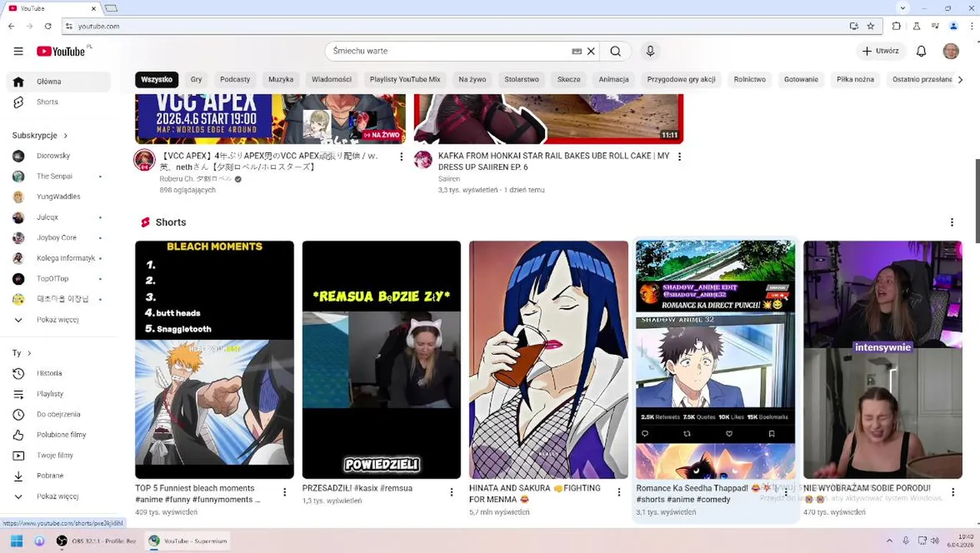This screenshot has width=980, height=553.
Task: Click the page vertical scrollbar thumb
Action: point(977,201)
